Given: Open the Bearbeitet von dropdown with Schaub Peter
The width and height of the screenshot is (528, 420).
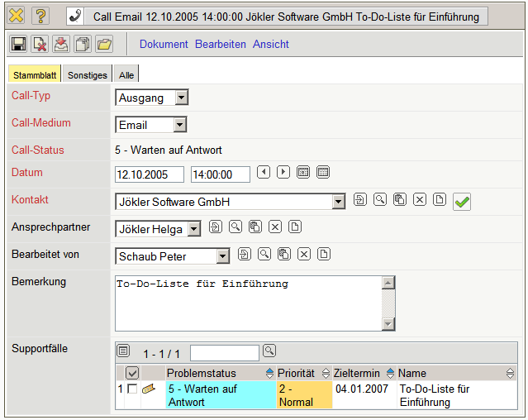Looking at the screenshot, I should pos(221,256).
